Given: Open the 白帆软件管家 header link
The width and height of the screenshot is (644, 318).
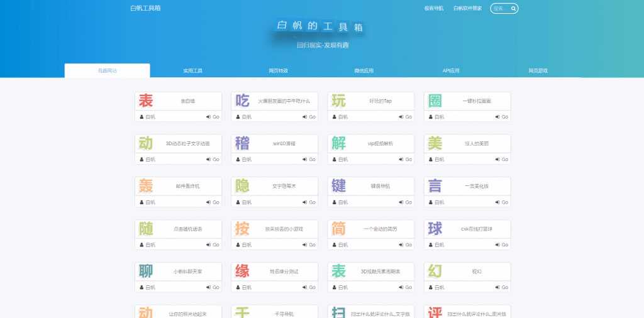Looking at the screenshot, I should [x=468, y=8].
